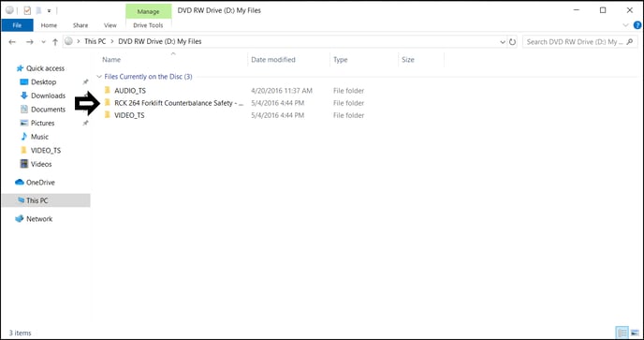This screenshot has width=644, height=340.
Task: Open Documents in navigation pane
Action: click(48, 110)
